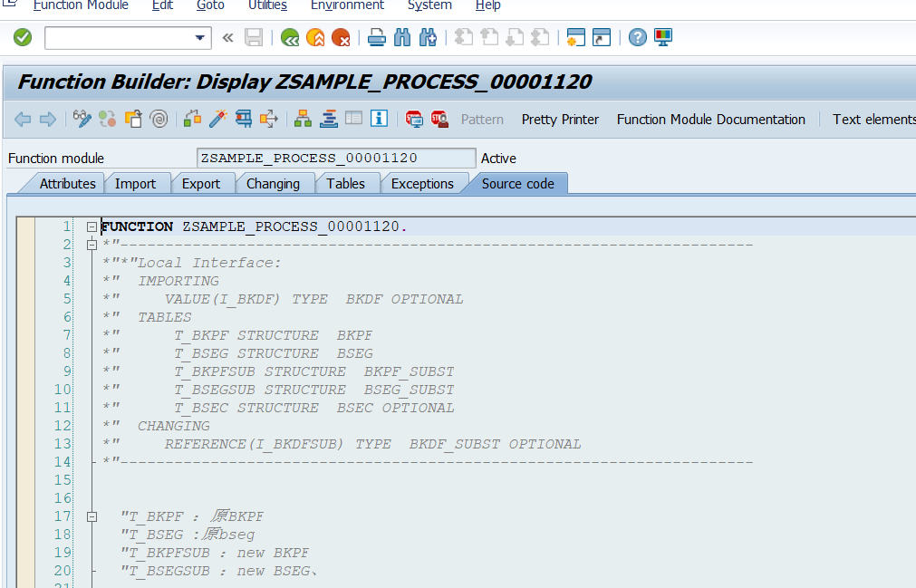Switch to the Exceptions tab
916x588 pixels.
pyautogui.click(x=422, y=183)
